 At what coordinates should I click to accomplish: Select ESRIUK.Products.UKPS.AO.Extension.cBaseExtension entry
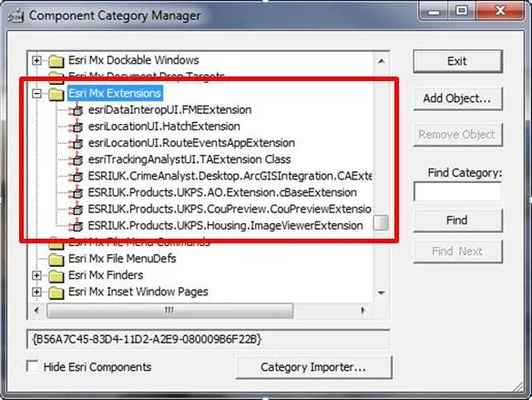(222, 192)
